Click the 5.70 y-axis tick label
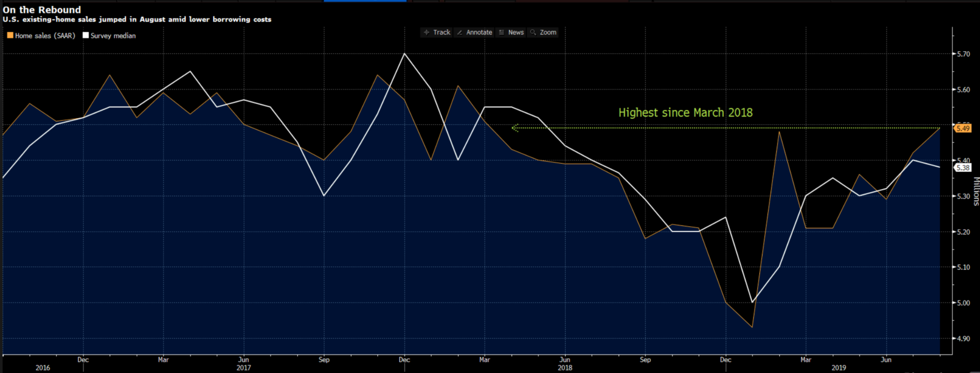This screenshot has height=373, width=980. tap(963, 54)
